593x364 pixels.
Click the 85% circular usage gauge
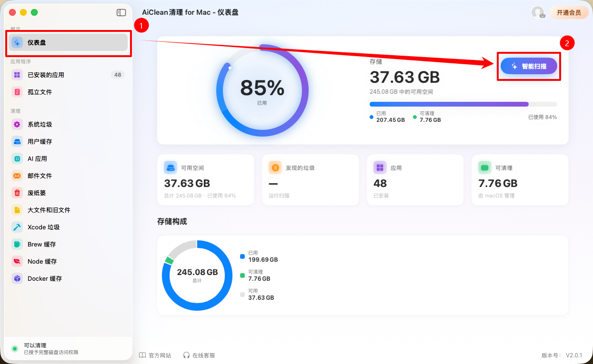[x=262, y=90]
